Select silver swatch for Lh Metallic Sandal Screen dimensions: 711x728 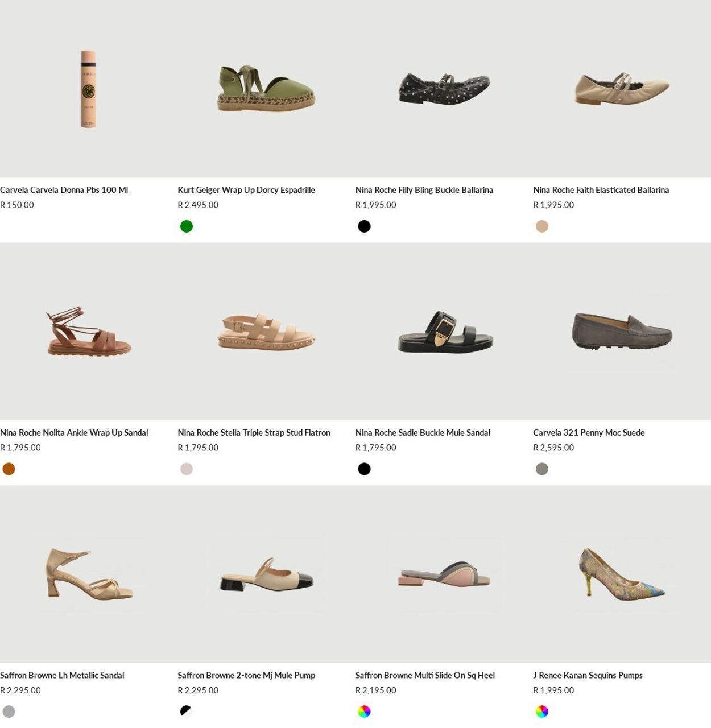pyautogui.click(x=9, y=712)
